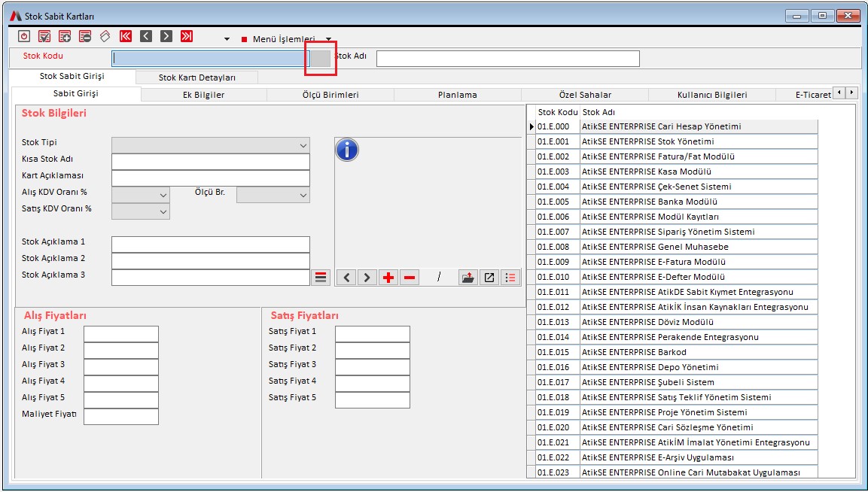The image size is (868, 492).
Task: Show next image in picture panel
Action: [367, 278]
